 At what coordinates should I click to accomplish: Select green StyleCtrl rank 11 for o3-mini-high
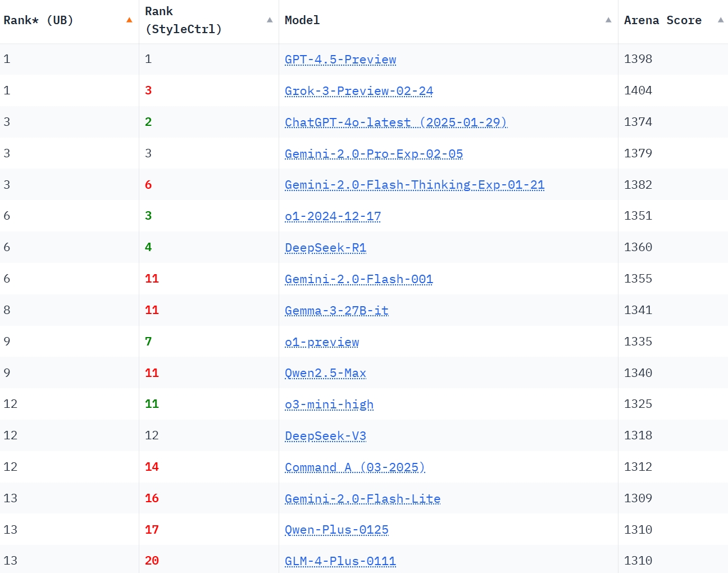(x=152, y=404)
